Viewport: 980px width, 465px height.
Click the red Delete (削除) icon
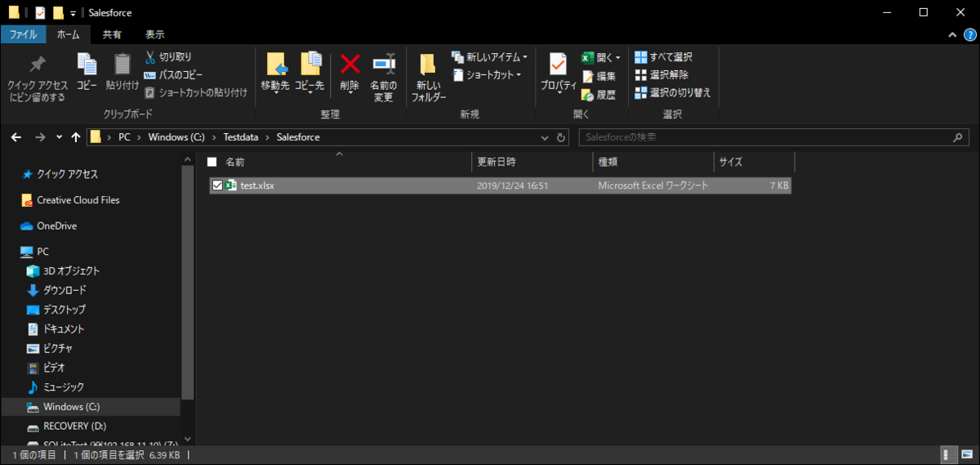[350, 64]
